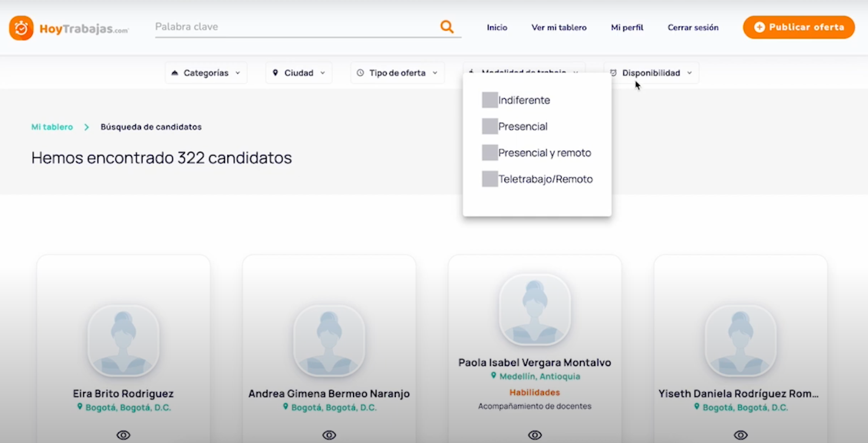Click the HoyTrabajas alarm clock logo icon

(x=21, y=28)
